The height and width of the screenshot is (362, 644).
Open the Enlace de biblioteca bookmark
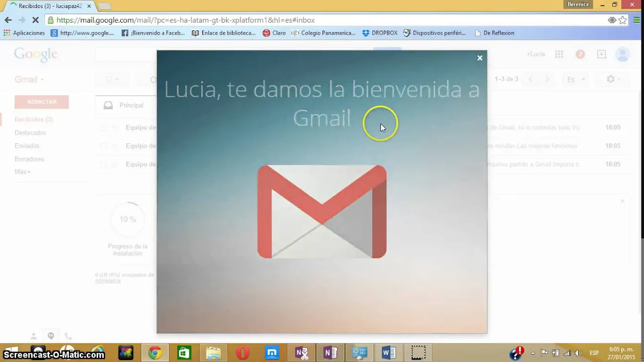223,33
